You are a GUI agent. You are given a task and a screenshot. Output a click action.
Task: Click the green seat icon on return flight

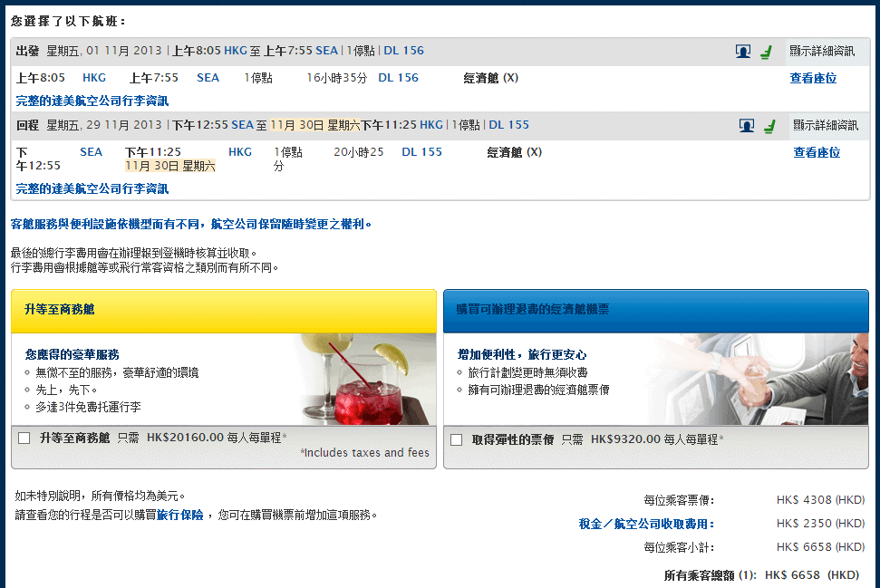pos(769,126)
